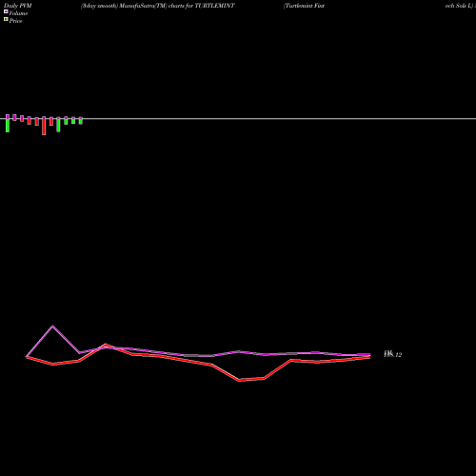Click the red price line lowest dip
The width and height of the screenshot is (476, 476).
click(x=239, y=380)
